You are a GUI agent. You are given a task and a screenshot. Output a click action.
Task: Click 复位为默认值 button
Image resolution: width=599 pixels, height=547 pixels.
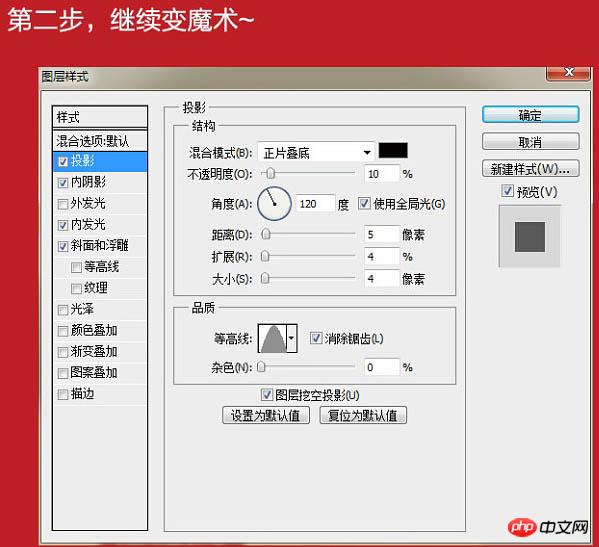tap(363, 415)
